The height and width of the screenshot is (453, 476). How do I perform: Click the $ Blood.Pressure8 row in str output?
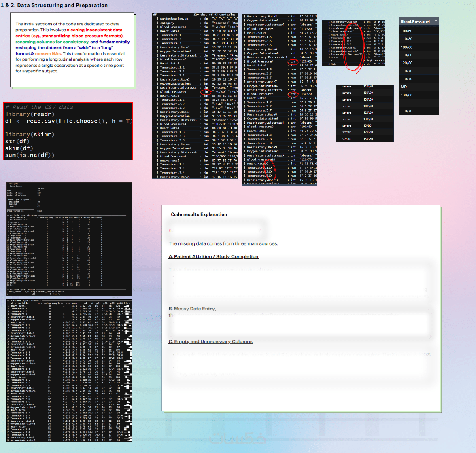(x=280, y=94)
